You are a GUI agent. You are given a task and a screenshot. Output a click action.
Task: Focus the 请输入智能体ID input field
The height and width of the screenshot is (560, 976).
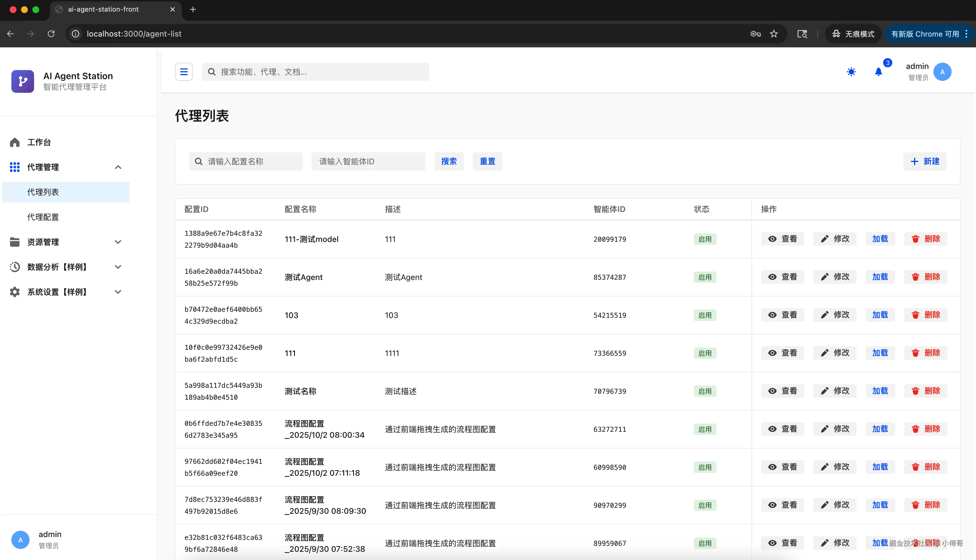click(x=368, y=161)
